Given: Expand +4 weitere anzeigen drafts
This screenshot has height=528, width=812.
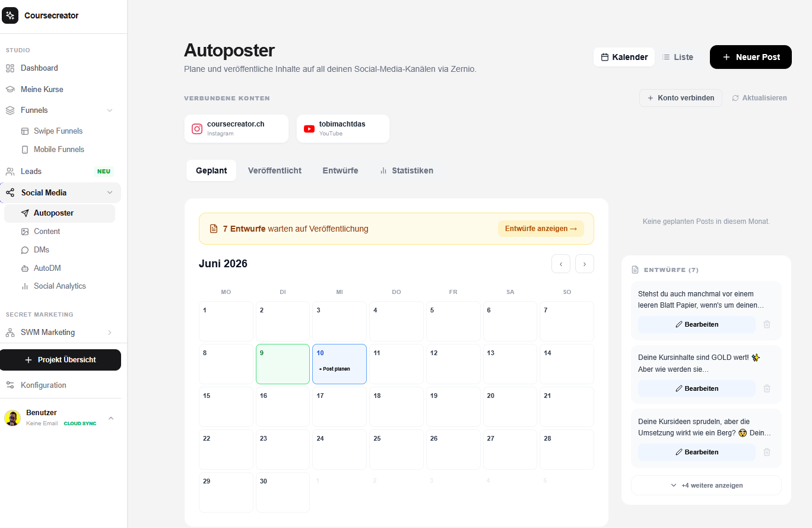Looking at the screenshot, I should (x=706, y=485).
